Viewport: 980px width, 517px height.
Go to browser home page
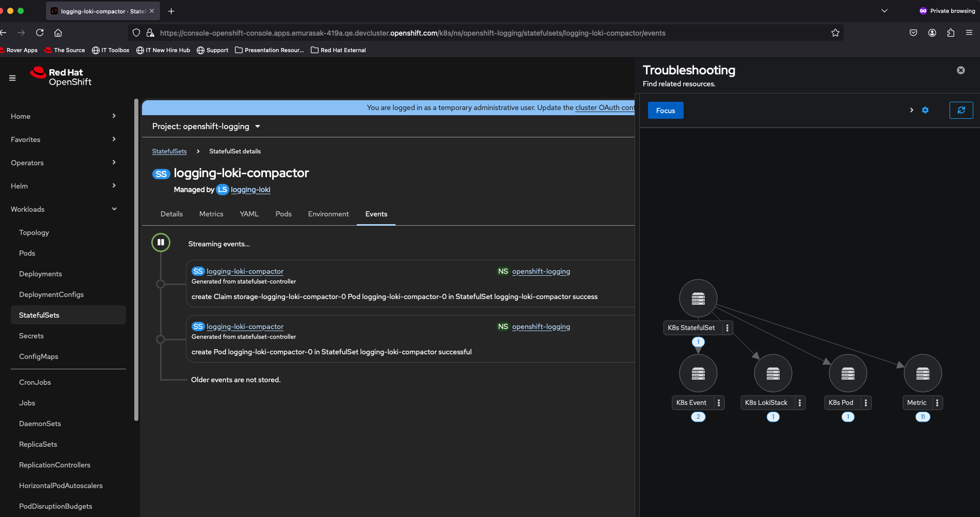click(58, 33)
